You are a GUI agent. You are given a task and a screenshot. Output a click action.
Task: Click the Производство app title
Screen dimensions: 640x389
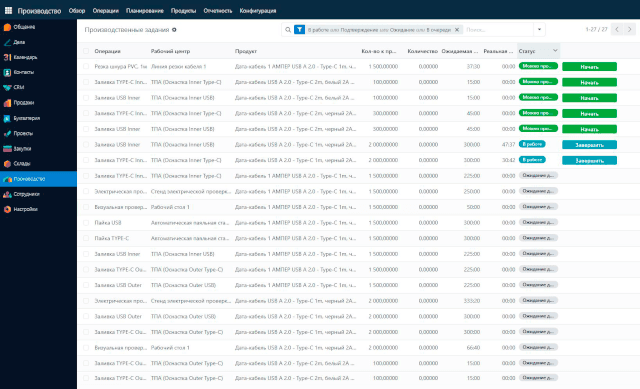pyautogui.click(x=39, y=11)
